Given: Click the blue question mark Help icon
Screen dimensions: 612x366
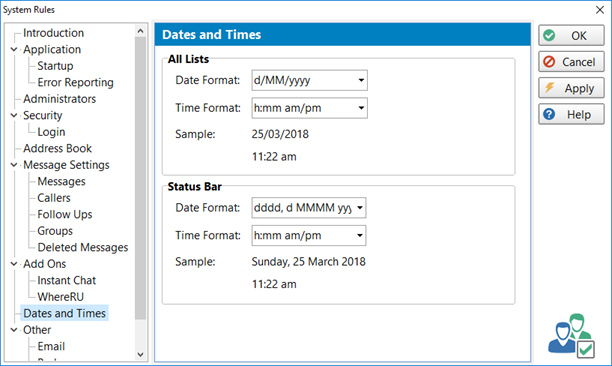Looking at the screenshot, I should click(549, 114).
